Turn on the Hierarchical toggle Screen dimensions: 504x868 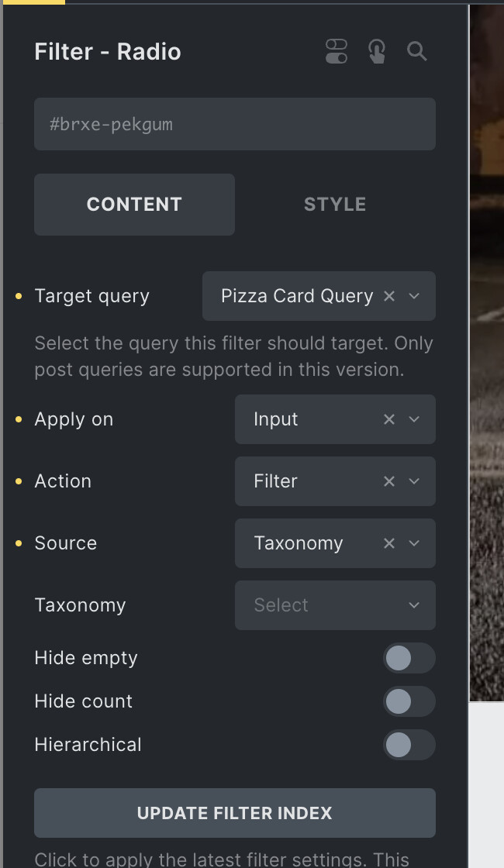click(409, 745)
